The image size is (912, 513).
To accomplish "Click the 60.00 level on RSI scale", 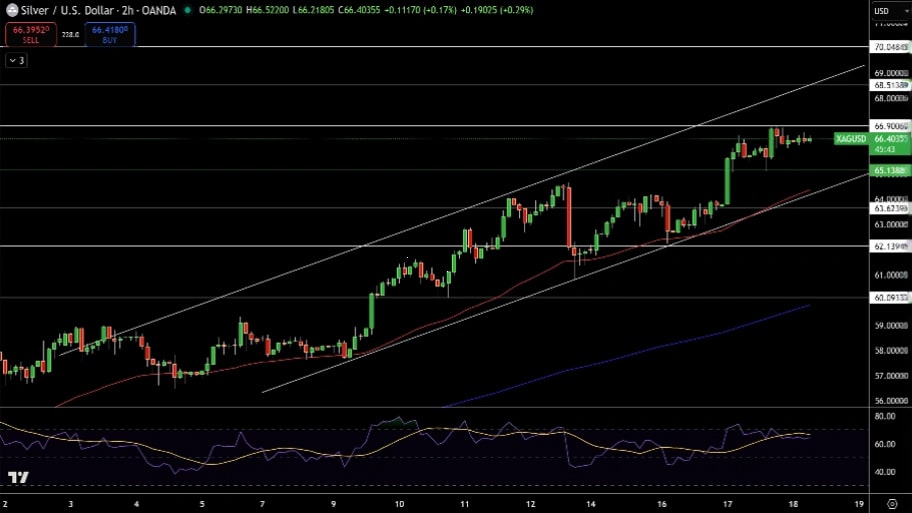I will pyautogui.click(x=884, y=444).
